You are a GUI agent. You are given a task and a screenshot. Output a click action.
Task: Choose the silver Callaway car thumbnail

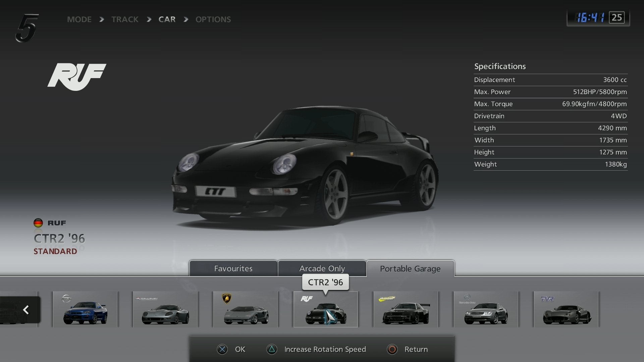(x=165, y=309)
